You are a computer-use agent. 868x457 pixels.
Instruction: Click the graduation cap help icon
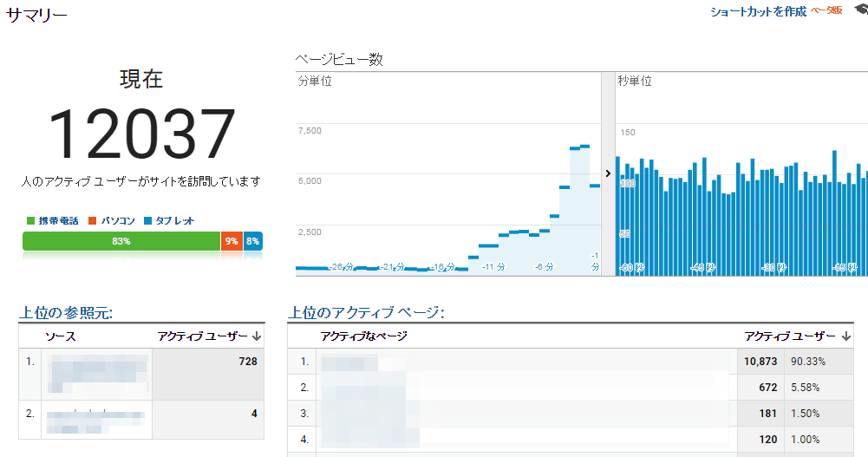(x=860, y=10)
